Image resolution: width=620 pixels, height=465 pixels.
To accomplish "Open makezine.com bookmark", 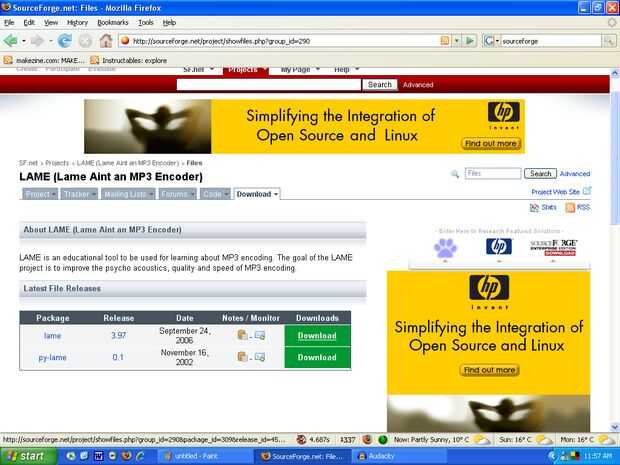I will (x=44, y=60).
